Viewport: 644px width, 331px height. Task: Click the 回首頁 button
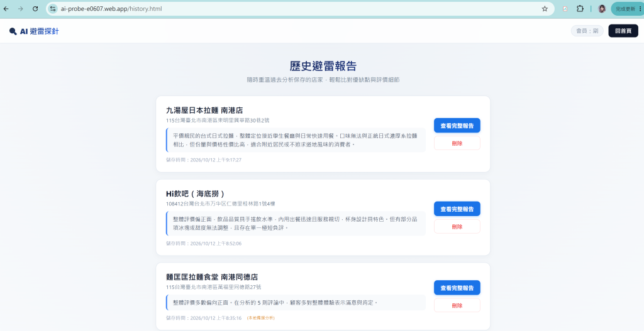(623, 31)
